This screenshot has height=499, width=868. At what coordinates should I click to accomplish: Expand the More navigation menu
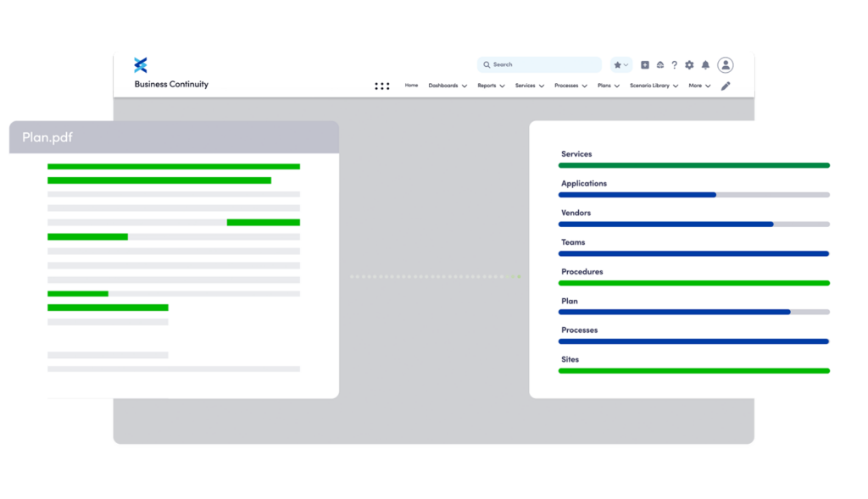pyautogui.click(x=699, y=86)
